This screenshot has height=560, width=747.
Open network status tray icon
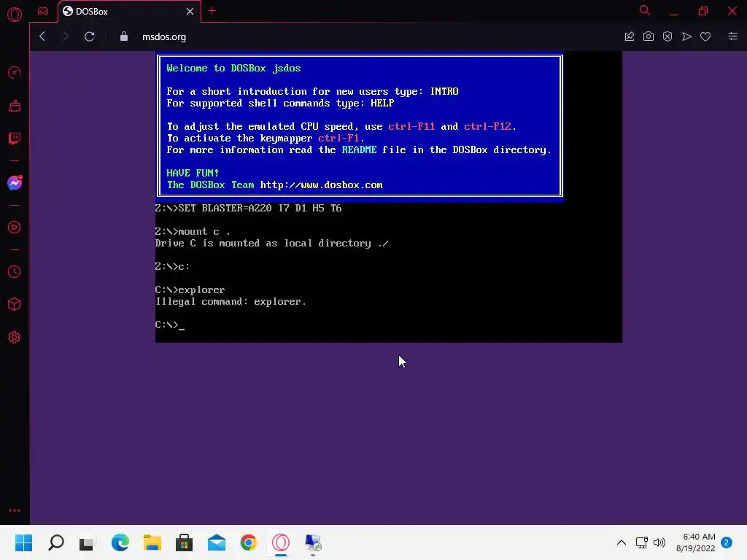tap(642, 542)
